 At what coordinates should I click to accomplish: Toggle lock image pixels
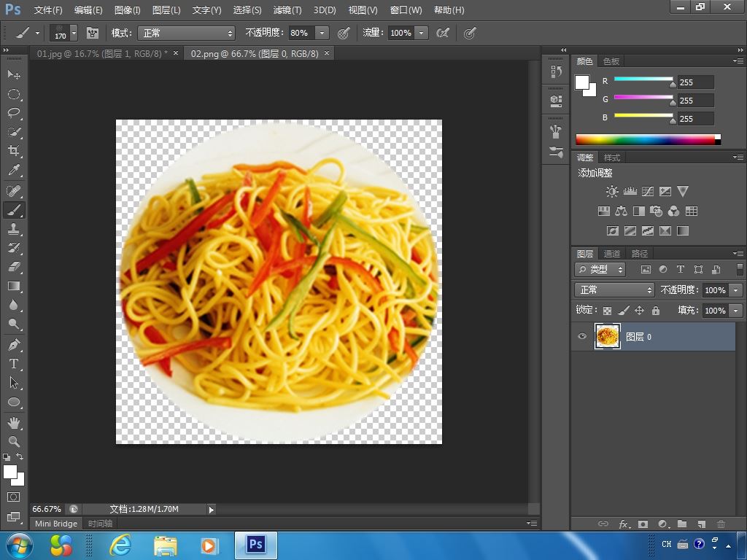tap(623, 311)
